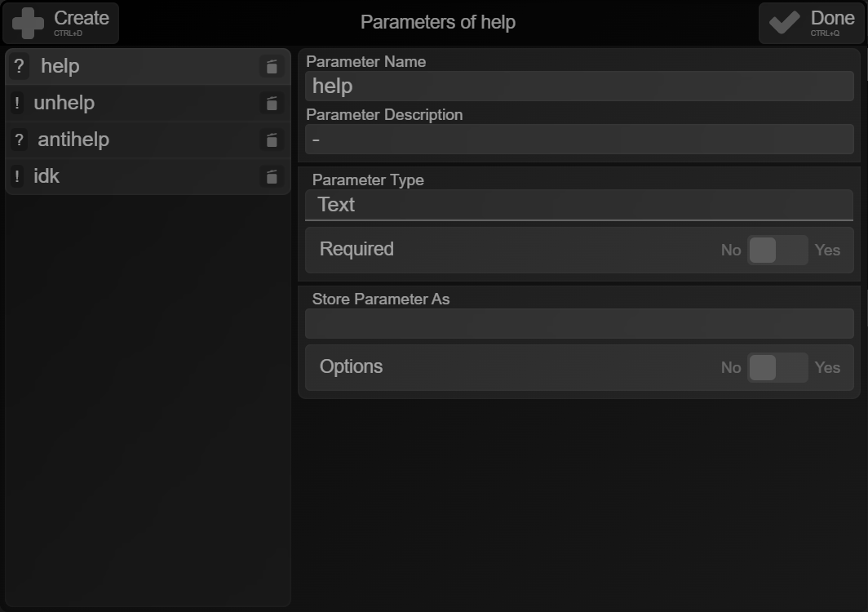Delete the help parameter with trash icon

tap(271, 66)
